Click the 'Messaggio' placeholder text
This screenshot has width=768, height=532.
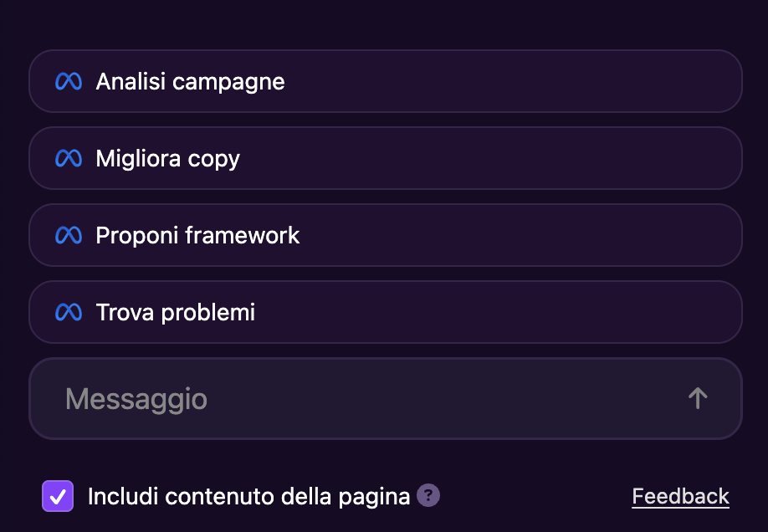(136, 399)
